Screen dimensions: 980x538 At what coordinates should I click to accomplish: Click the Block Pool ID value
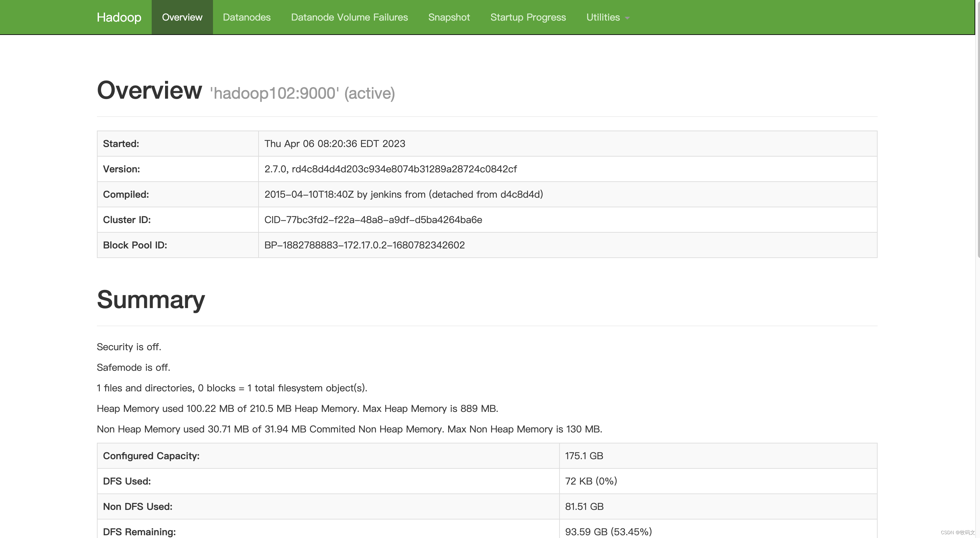click(364, 245)
